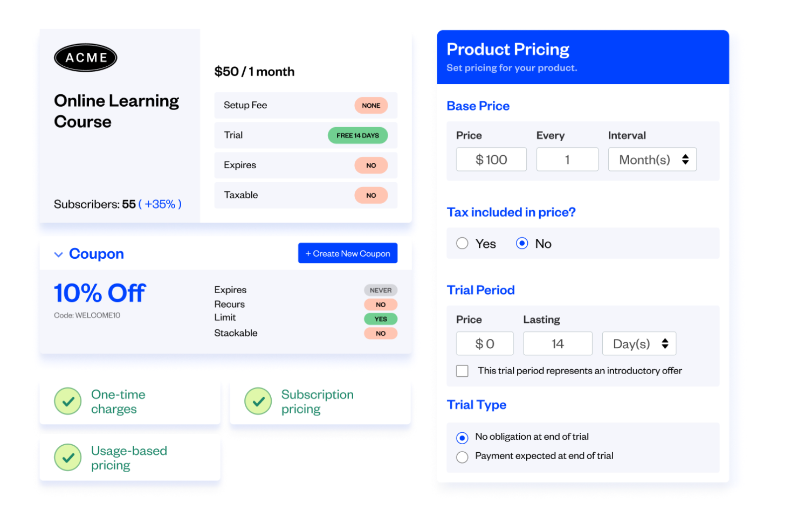
Task: Select No for tax included in price
Action: [x=522, y=243]
